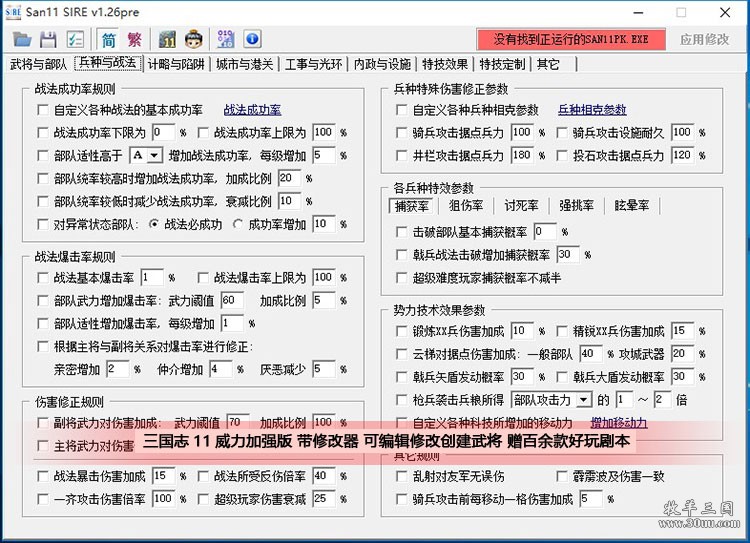Screen dimensions: 750x543
Task: Toggle 云梯对据点伤害加成 checkbox
Action: (x=402, y=354)
